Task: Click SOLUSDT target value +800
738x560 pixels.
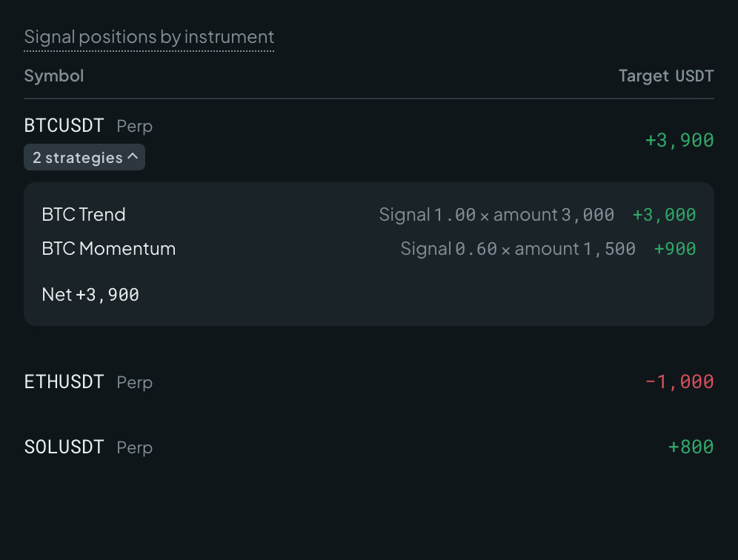Action: [x=691, y=447]
